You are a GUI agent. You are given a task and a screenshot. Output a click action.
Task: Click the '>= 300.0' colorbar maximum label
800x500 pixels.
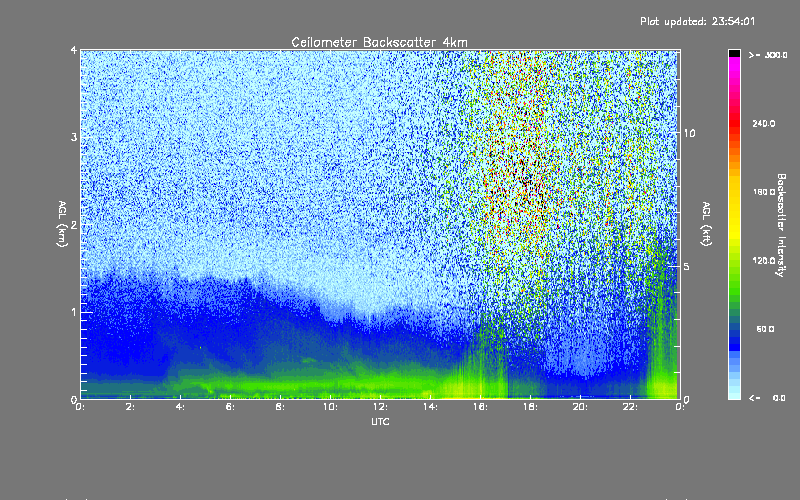tap(768, 55)
